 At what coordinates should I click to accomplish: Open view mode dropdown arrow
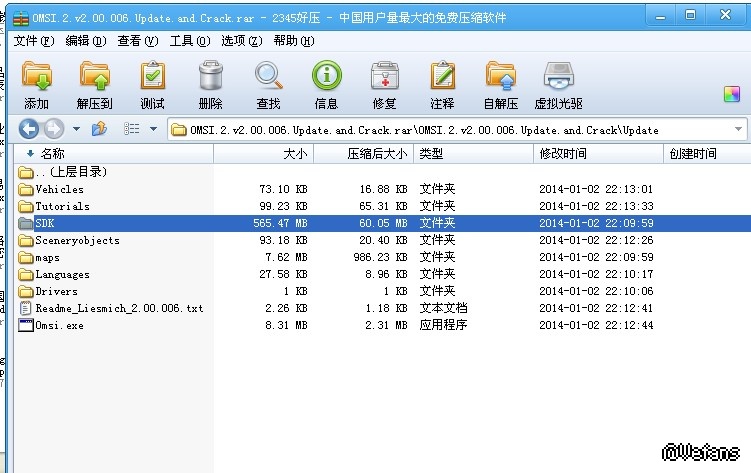click(x=153, y=129)
